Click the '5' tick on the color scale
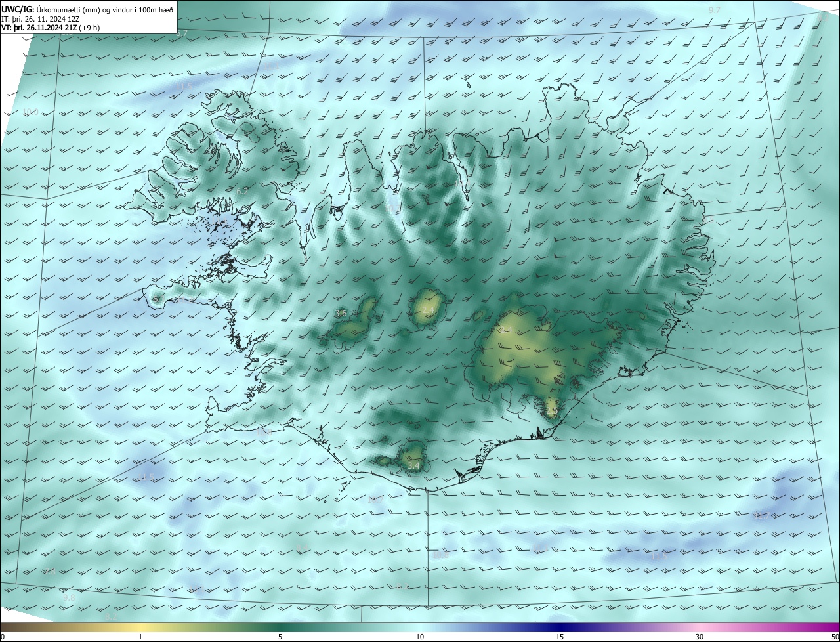 pyautogui.click(x=280, y=637)
